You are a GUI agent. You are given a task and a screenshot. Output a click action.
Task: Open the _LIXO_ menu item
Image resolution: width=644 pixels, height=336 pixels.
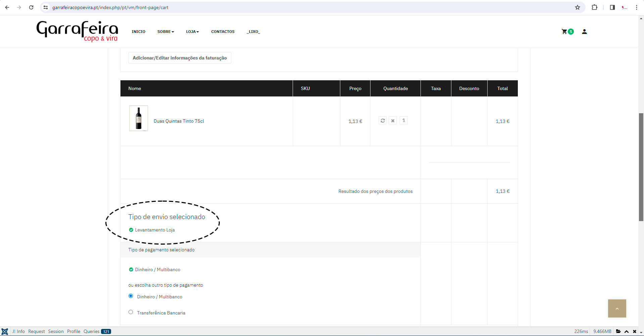click(253, 32)
